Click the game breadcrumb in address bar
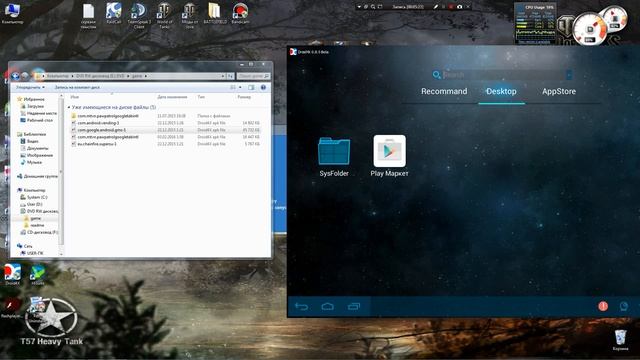 [x=137, y=76]
